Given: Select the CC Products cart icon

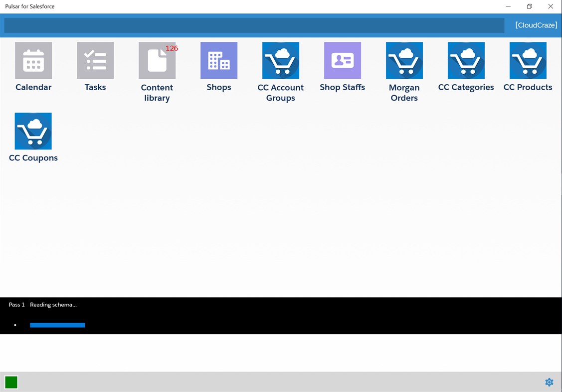Looking at the screenshot, I should tap(528, 60).
